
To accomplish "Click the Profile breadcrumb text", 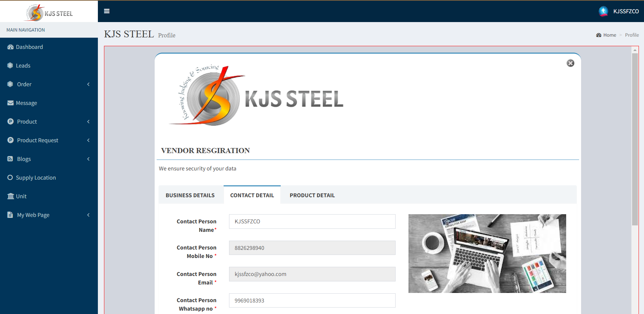I will [632, 35].
